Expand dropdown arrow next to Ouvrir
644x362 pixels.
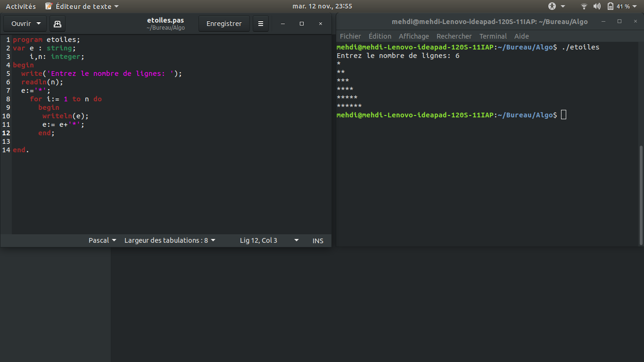tap(39, 24)
